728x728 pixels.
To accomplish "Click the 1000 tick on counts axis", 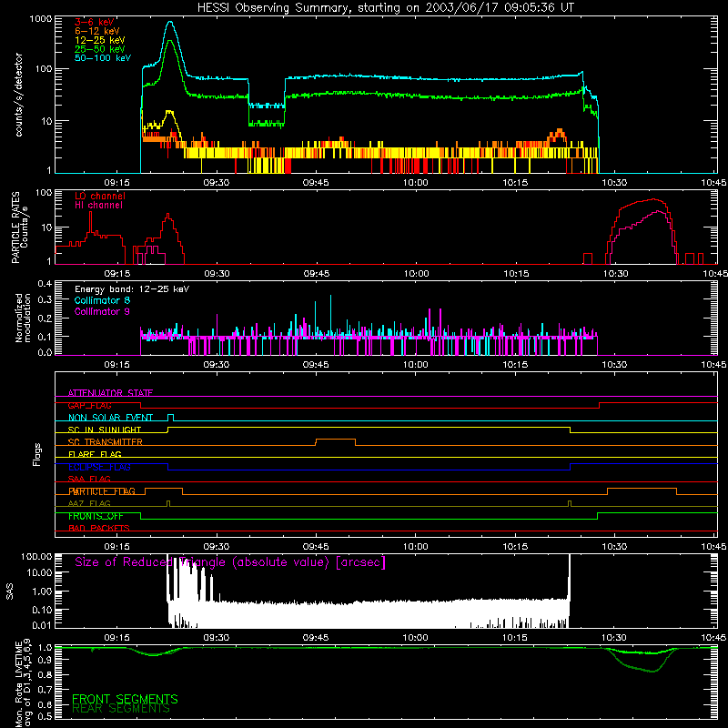I will click(40, 19).
